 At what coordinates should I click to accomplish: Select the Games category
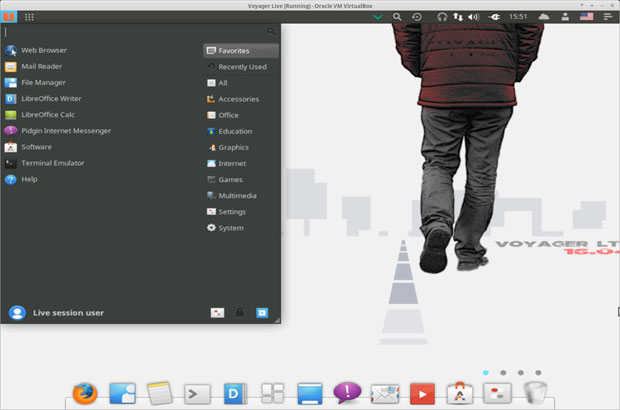click(241, 179)
